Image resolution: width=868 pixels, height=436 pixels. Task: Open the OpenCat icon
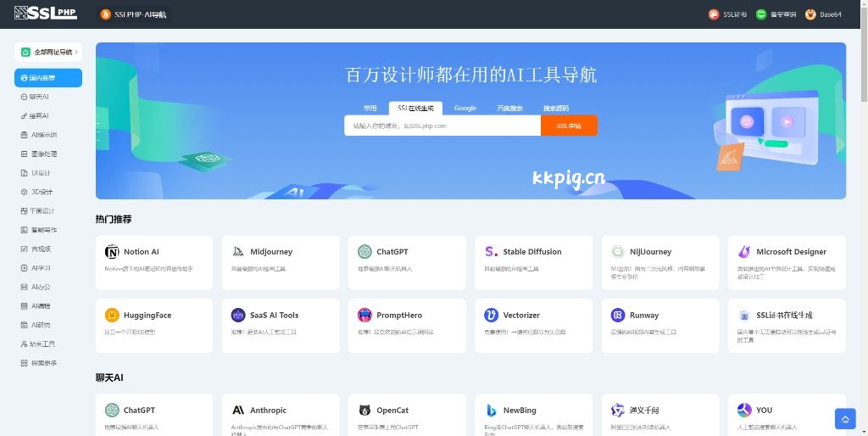(364, 411)
